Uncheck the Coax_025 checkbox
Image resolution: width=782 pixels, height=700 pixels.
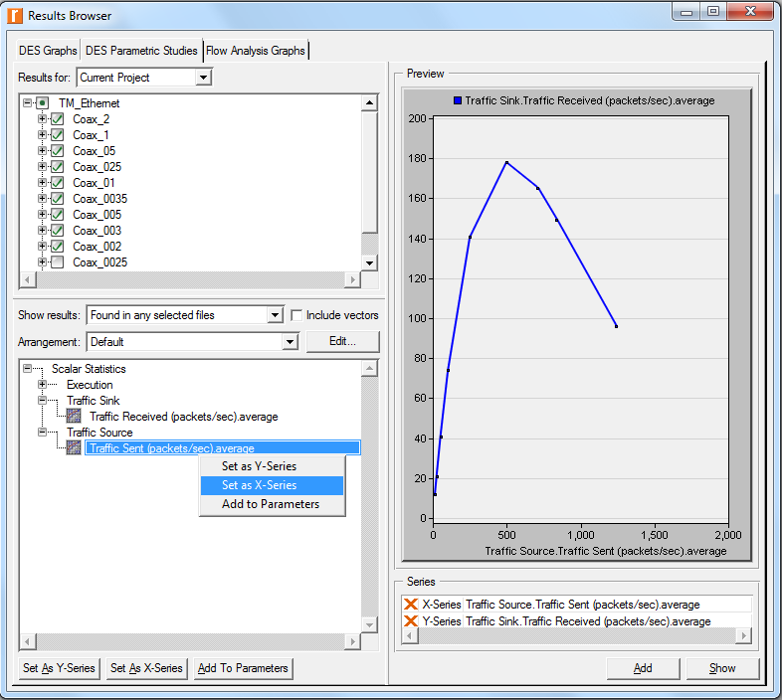pyautogui.click(x=58, y=167)
